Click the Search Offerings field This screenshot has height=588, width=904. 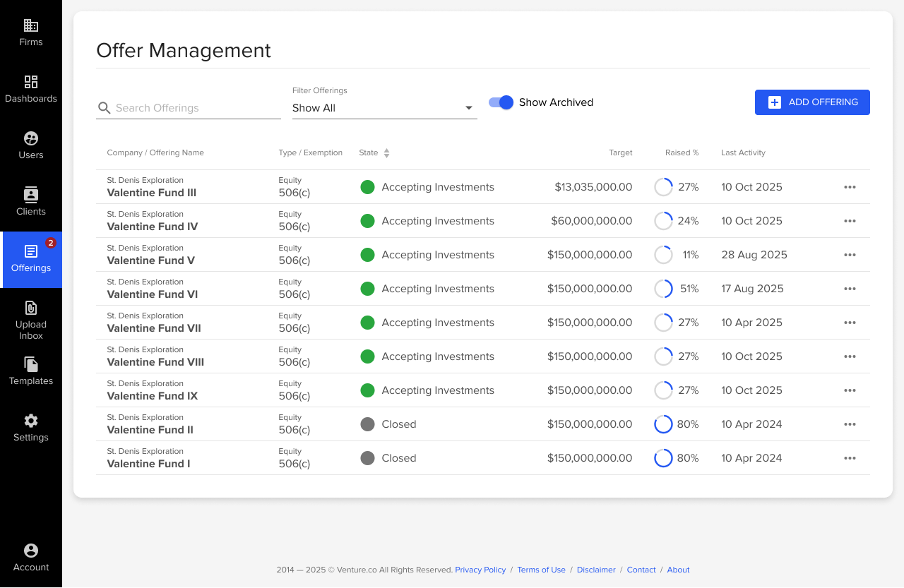196,108
